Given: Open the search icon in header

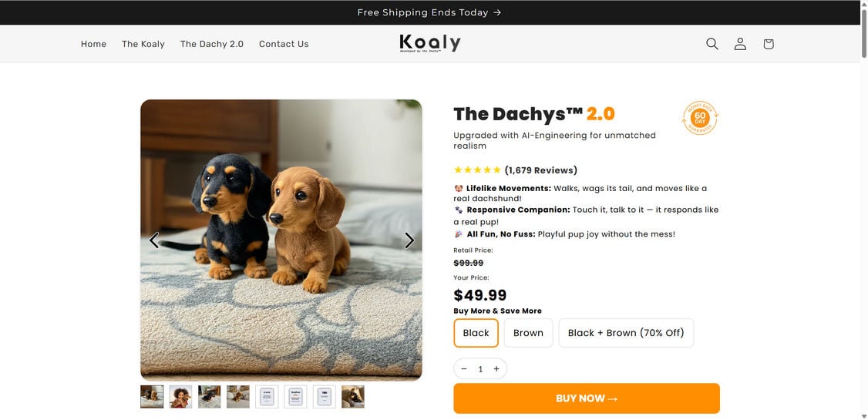Looking at the screenshot, I should (x=712, y=44).
